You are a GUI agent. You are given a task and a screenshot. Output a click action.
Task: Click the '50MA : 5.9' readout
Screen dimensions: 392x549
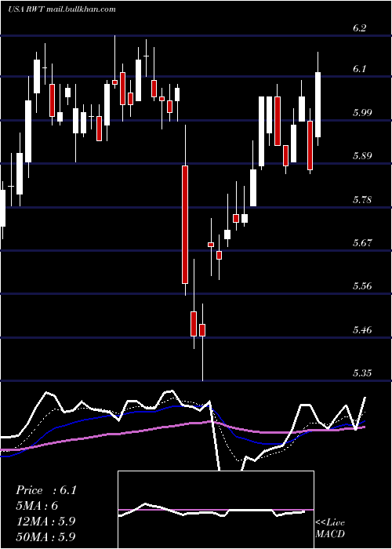[45, 536]
